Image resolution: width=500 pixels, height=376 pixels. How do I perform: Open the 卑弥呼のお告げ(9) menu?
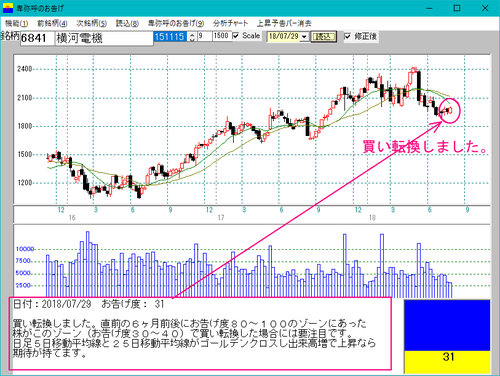point(176,23)
